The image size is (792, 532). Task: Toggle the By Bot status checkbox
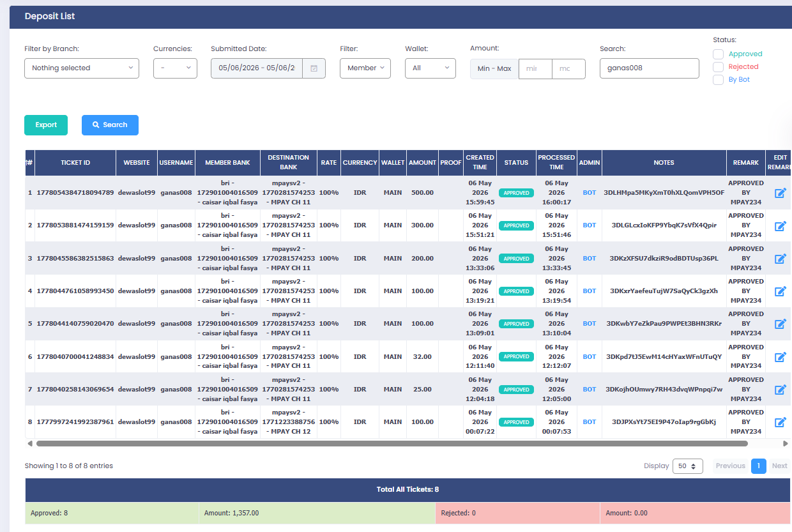point(718,80)
